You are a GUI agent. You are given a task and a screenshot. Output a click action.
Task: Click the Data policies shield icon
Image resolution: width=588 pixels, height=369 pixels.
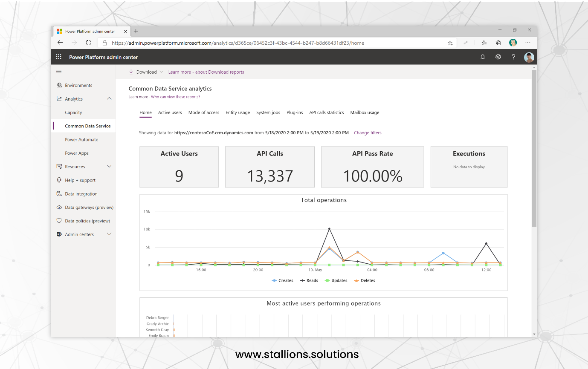click(59, 221)
